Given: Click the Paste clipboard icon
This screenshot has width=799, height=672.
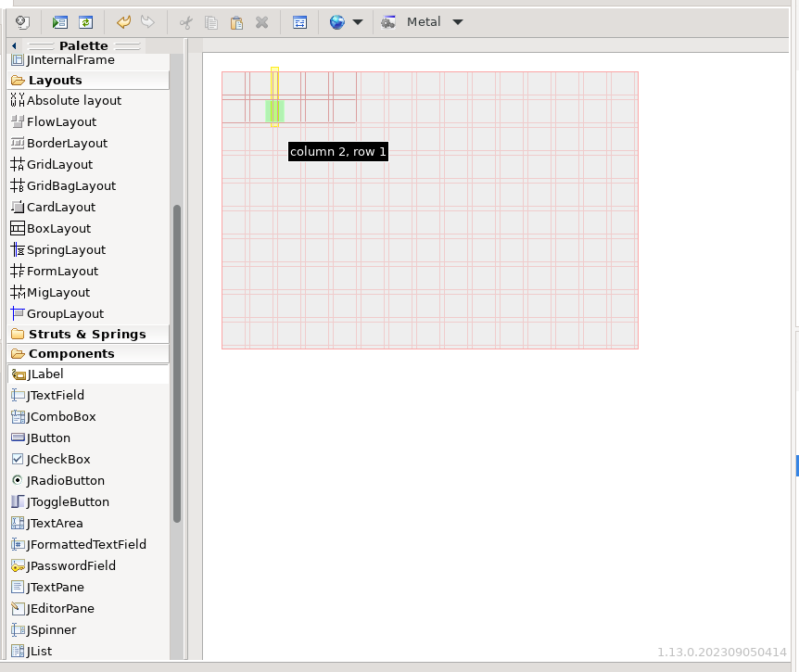Looking at the screenshot, I should (236, 22).
